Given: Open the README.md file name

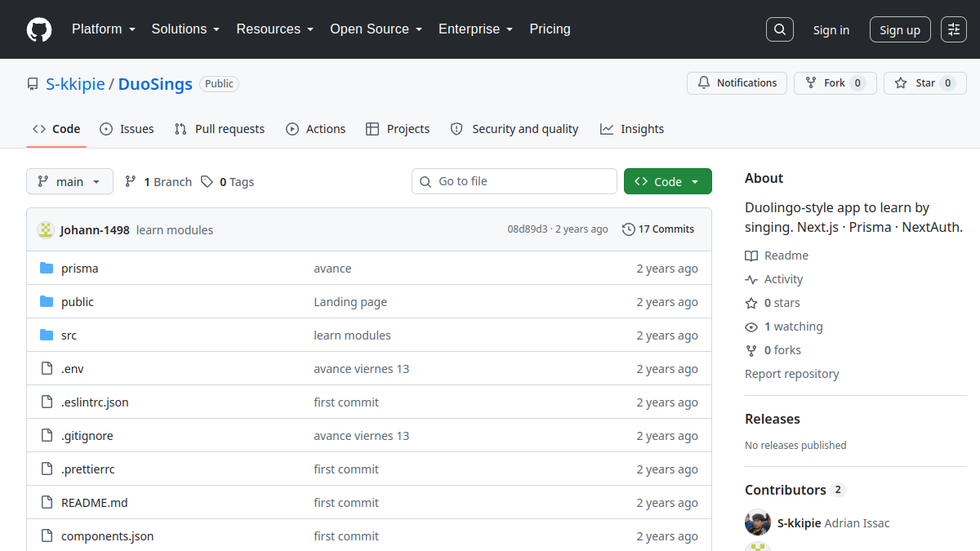Looking at the screenshot, I should click(95, 503).
